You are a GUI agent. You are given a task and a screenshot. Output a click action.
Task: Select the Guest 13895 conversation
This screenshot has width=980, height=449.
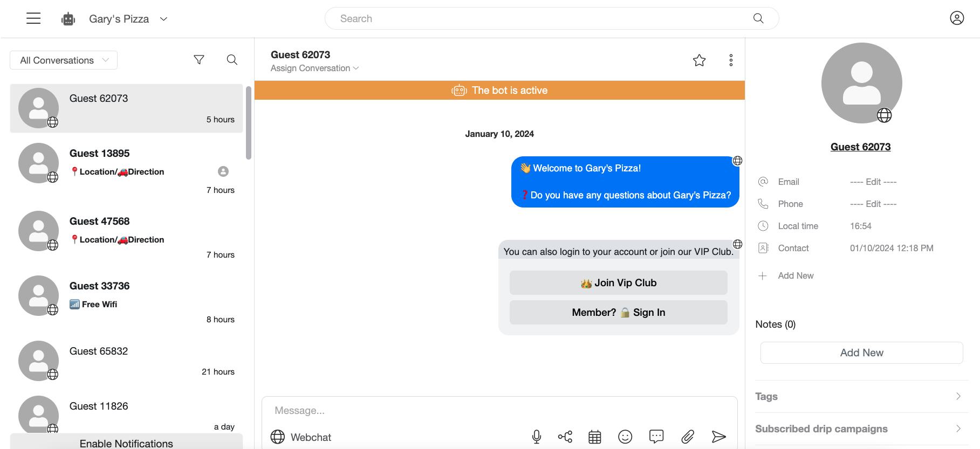126,170
